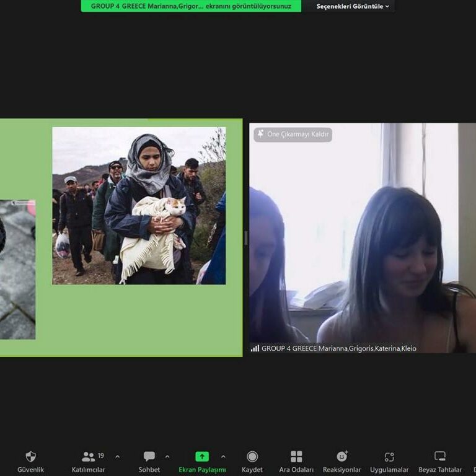Open the Seçenekleri Görüntüle view options menu
The width and height of the screenshot is (476, 476).
pyautogui.click(x=353, y=6)
